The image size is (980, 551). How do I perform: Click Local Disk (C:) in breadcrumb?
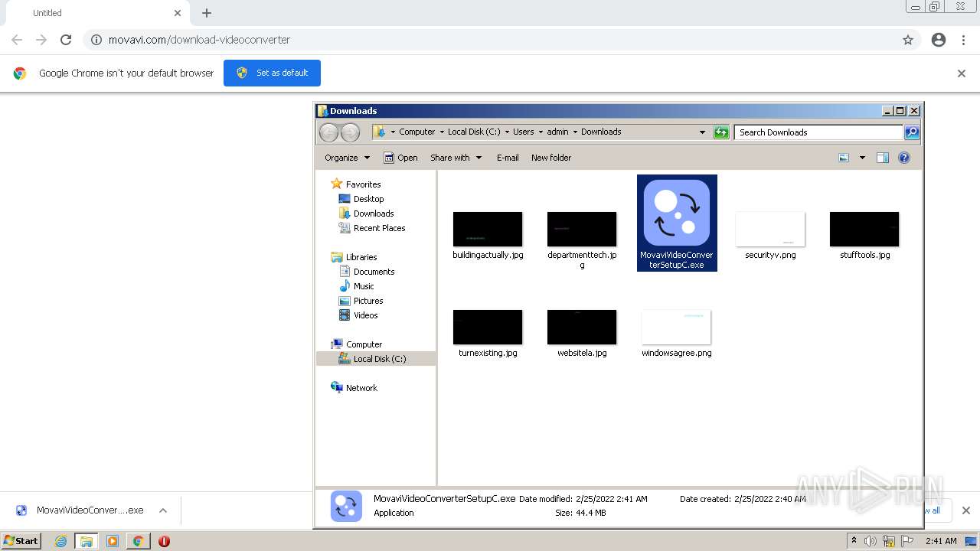[x=474, y=132]
